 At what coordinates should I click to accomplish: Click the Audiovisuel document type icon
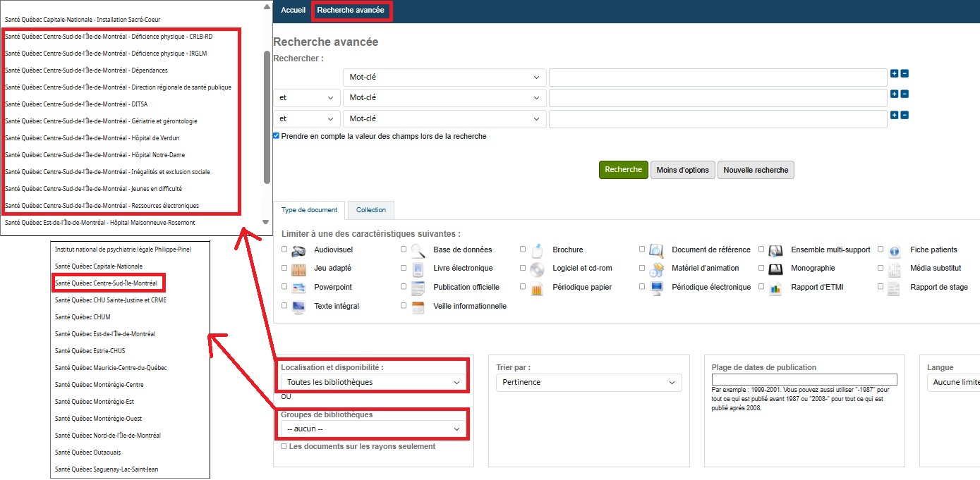298,250
